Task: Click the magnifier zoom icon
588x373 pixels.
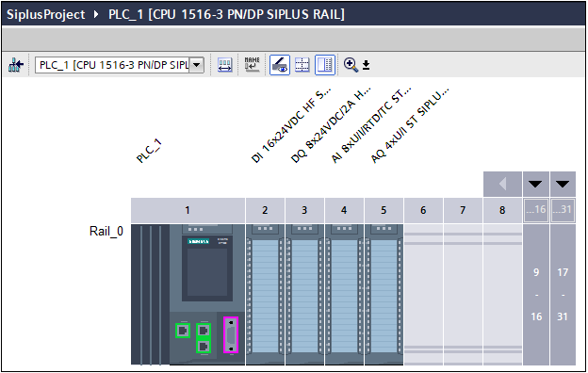Action: click(x=351, y=65)
